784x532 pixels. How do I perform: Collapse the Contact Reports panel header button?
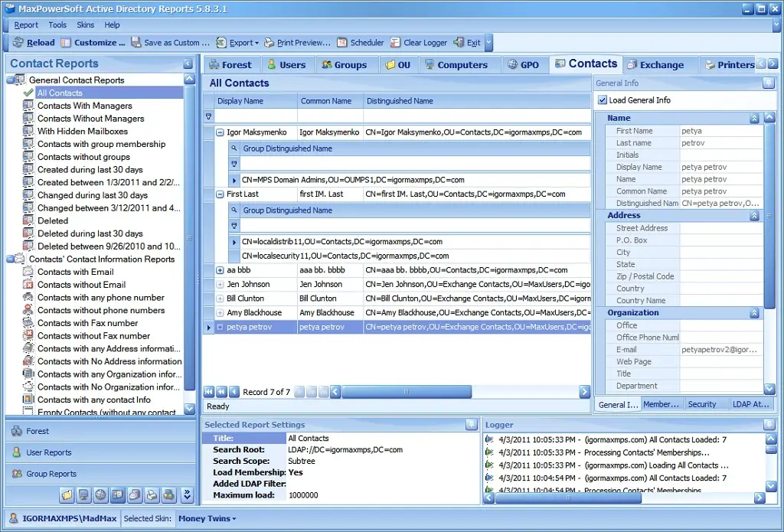point(188,64)
